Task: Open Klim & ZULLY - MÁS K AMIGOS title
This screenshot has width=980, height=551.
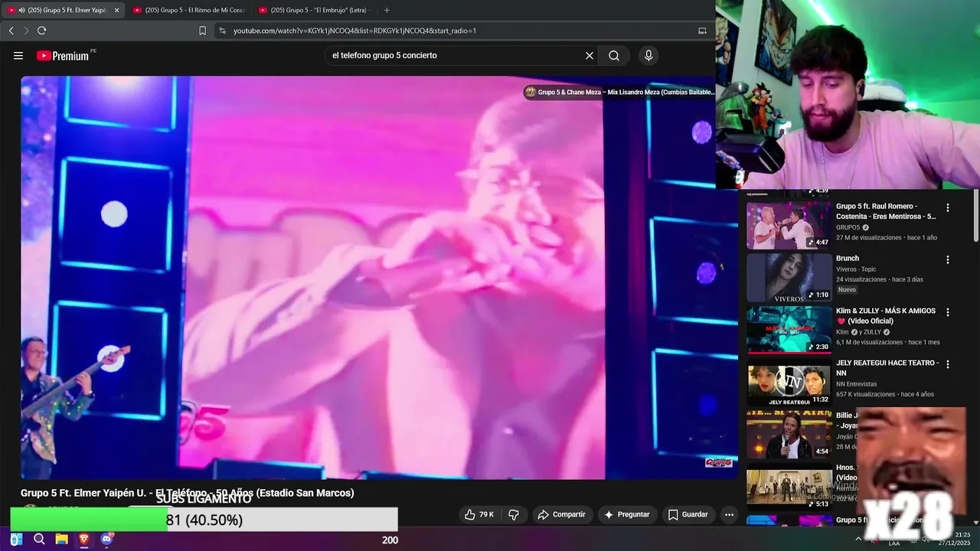Action: [x=886, y=316]
